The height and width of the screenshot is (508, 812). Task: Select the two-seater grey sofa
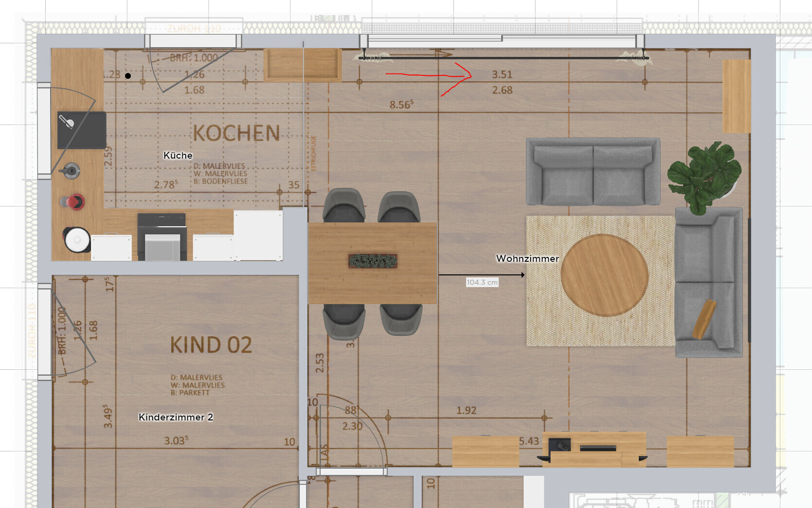593,171
